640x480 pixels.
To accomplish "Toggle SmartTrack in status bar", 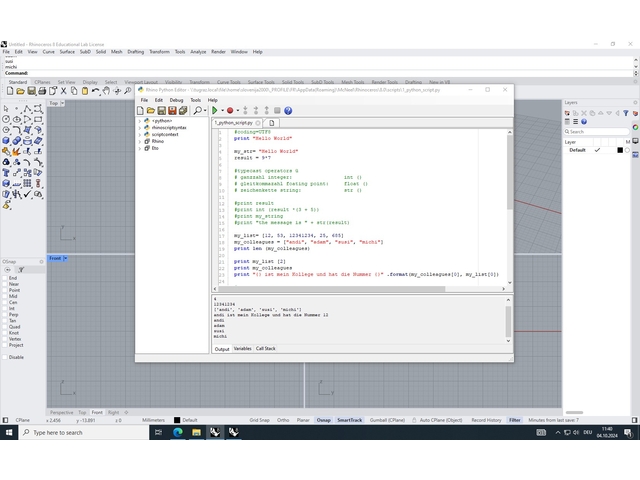I will pyautogui.click(x=350, y=420).
